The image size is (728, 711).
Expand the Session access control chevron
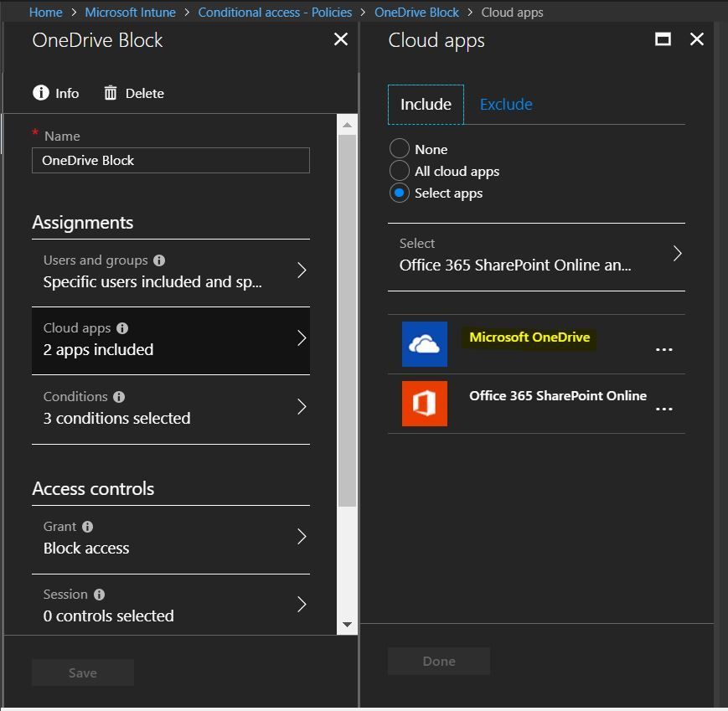click(302, 605)
